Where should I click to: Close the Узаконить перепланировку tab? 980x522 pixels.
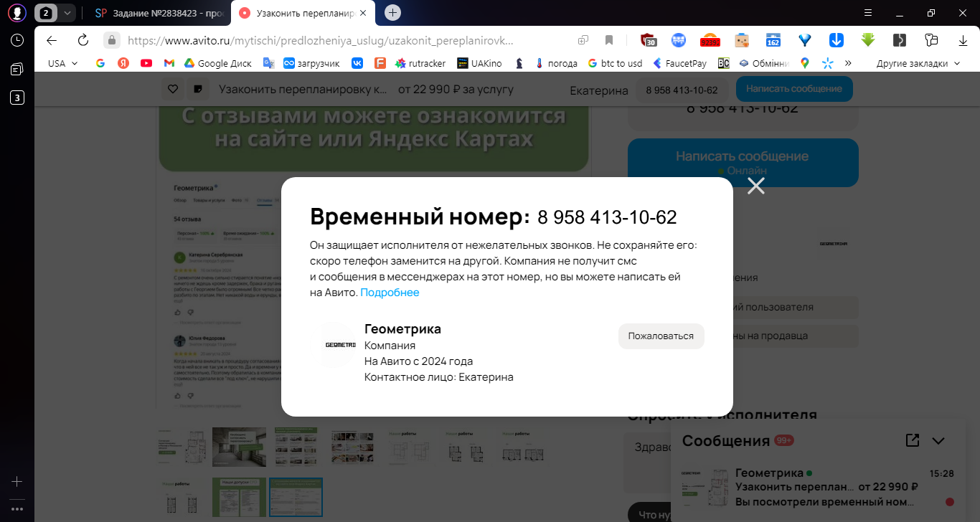coord(363,13)
